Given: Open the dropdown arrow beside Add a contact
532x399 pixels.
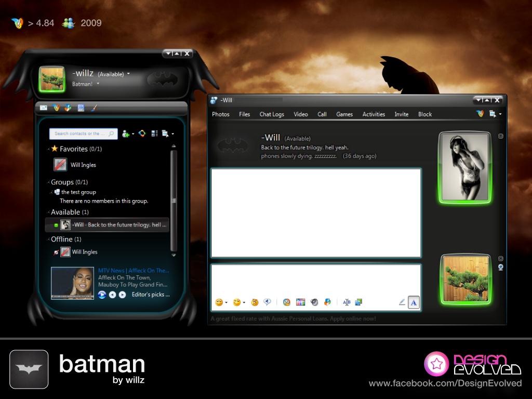Looking at the screenshot, I should (x=132, y=134).
